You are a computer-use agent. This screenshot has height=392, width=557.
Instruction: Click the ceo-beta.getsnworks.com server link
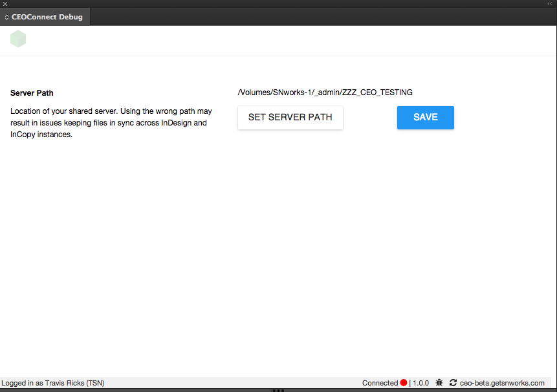pyautogui.click(x=502, y=383)
